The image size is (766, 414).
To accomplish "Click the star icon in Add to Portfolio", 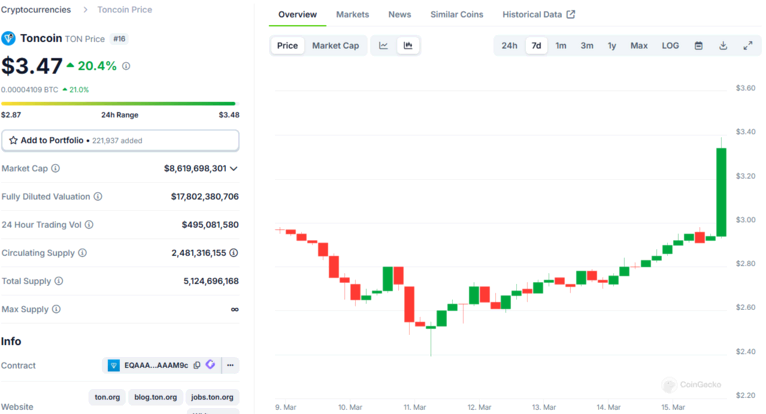I will click(x=13, y=140).
